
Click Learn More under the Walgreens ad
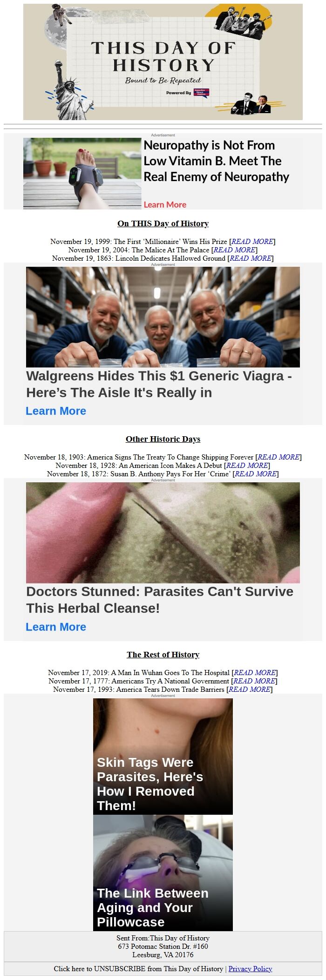(x=56, y=411)
